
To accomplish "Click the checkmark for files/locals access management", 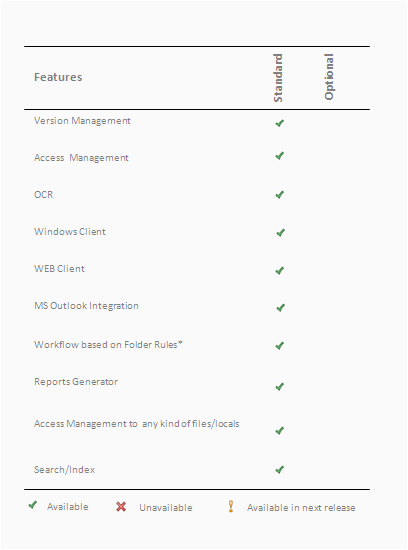I will (280, 431).
